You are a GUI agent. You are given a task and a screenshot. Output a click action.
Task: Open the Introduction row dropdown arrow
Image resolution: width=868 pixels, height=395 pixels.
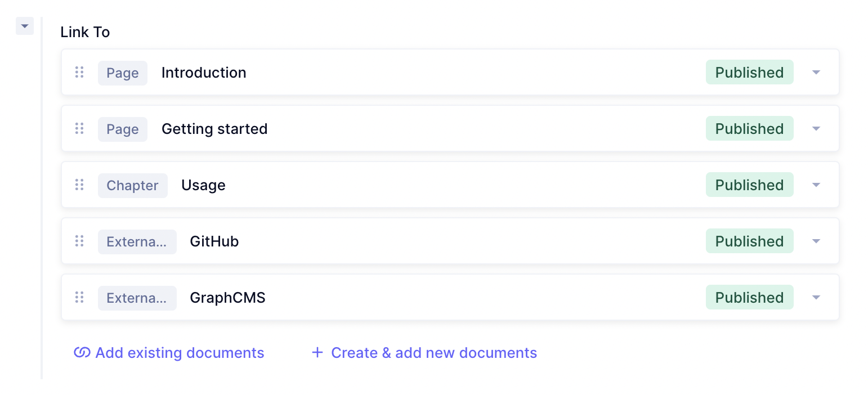[x=816, y=72]
